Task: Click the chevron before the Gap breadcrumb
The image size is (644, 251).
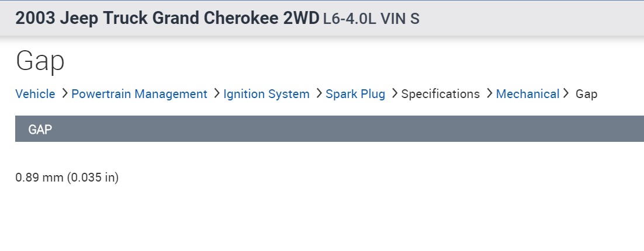Action: 566,93
